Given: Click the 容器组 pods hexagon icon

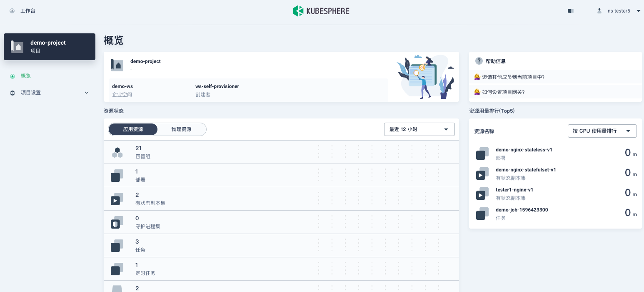Looking at the screenshot, I should 117,152.
